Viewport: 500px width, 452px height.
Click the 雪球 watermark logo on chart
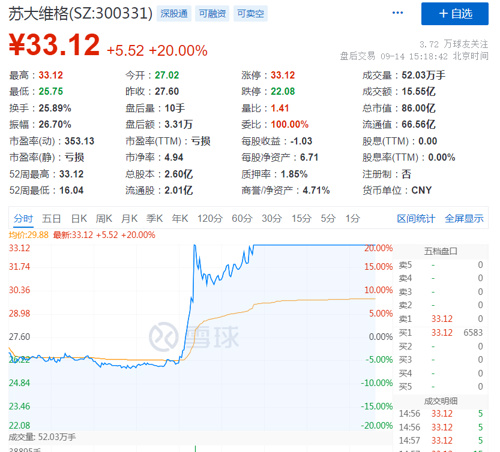click(x=194, y=337)
